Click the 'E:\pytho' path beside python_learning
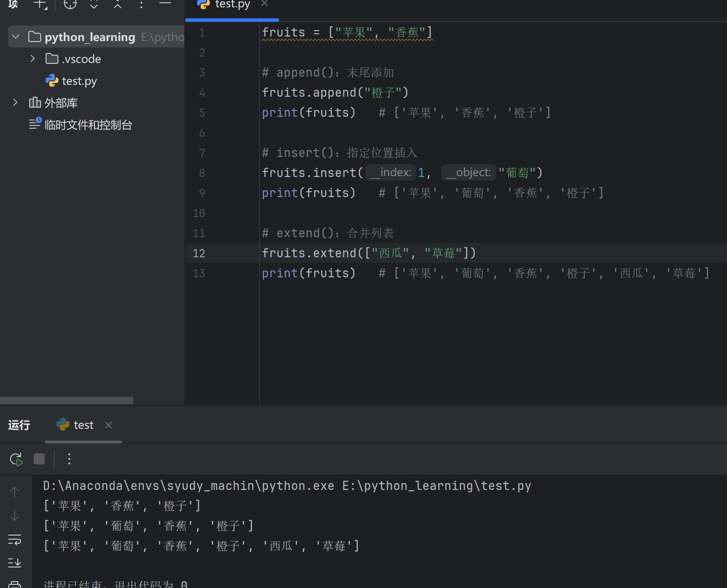This screenshot has height=588, width=727. tap(162, 37)
